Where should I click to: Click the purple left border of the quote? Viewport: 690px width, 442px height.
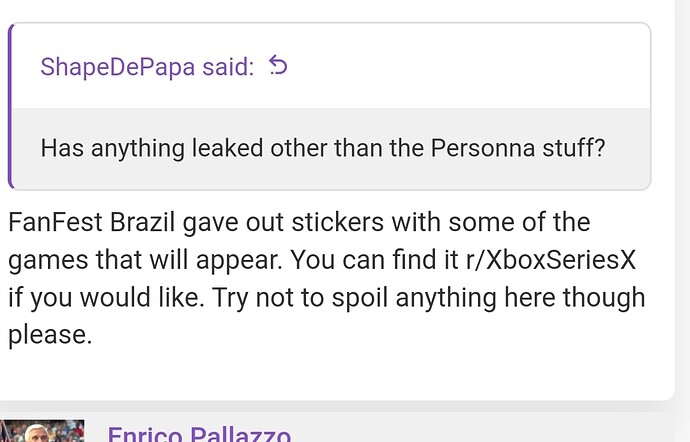11,106
